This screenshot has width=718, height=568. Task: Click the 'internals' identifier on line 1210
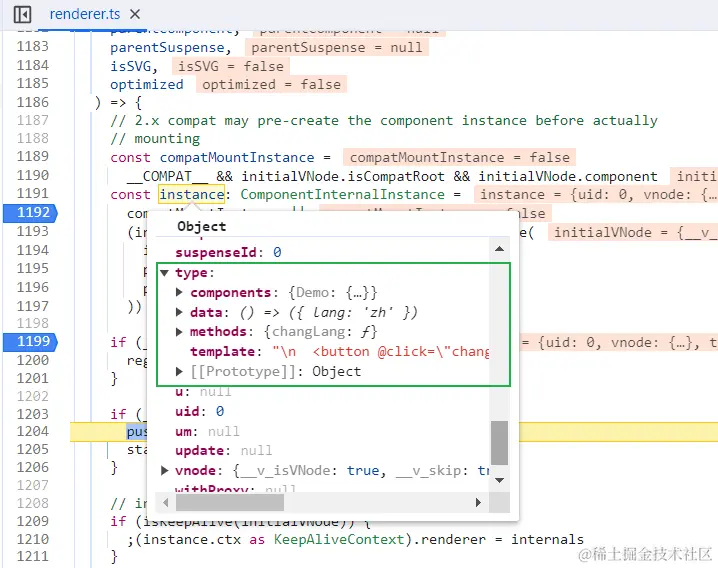tap(547, 540)
